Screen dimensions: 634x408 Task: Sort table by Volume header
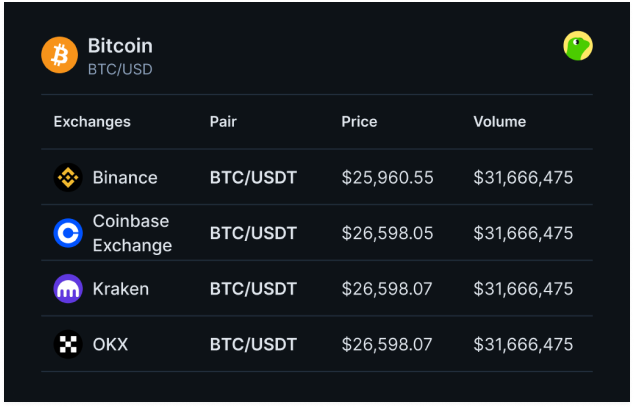pyautogui.click(x=499, y=122)
